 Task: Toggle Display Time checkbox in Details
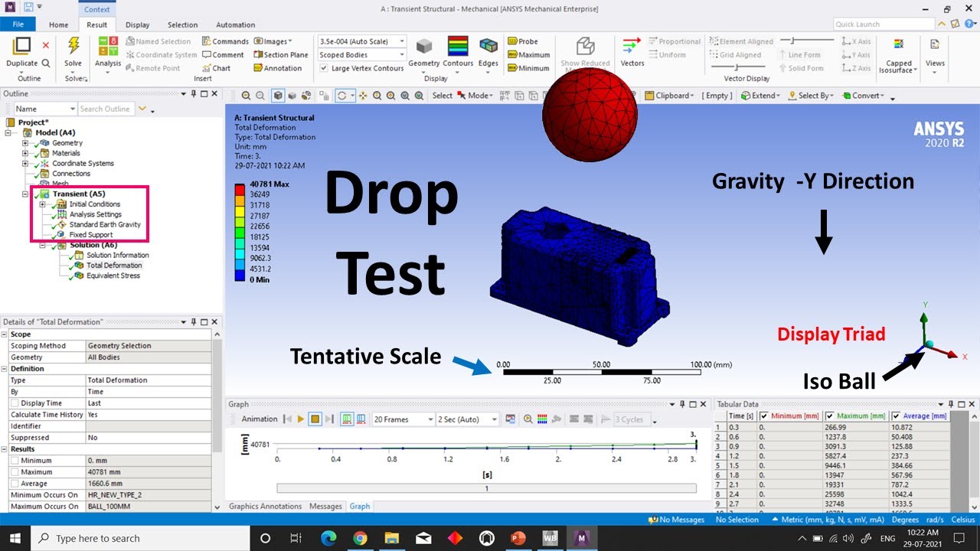[x=15, y=403]
